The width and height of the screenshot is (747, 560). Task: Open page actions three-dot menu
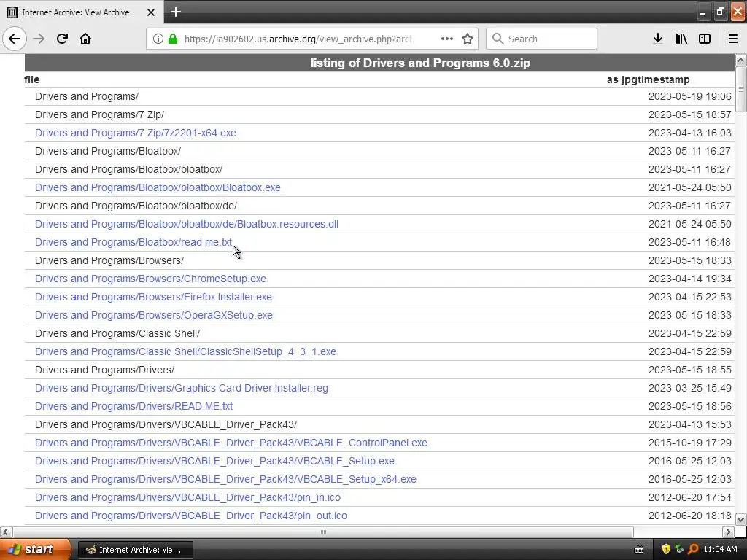click(x=447, y=39)
